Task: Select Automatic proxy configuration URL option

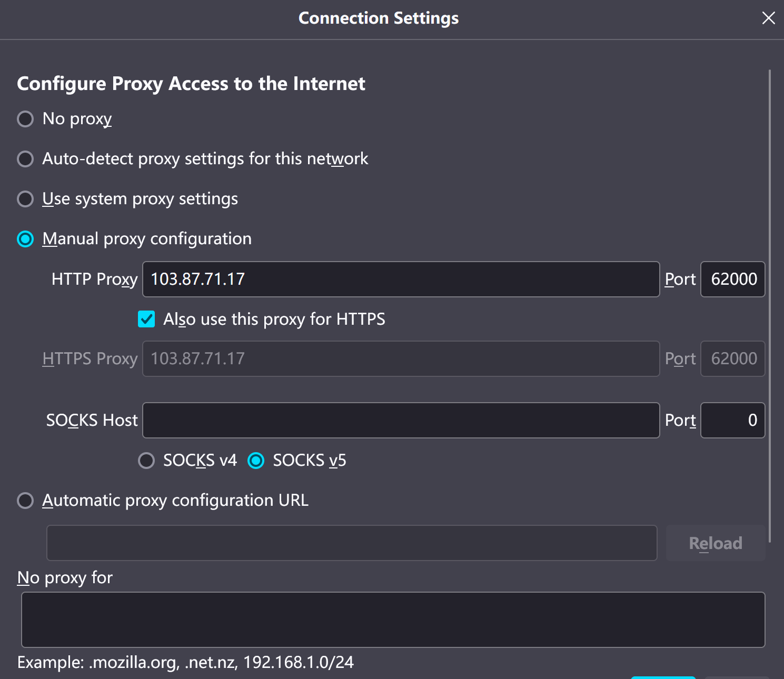Action: 25,501
